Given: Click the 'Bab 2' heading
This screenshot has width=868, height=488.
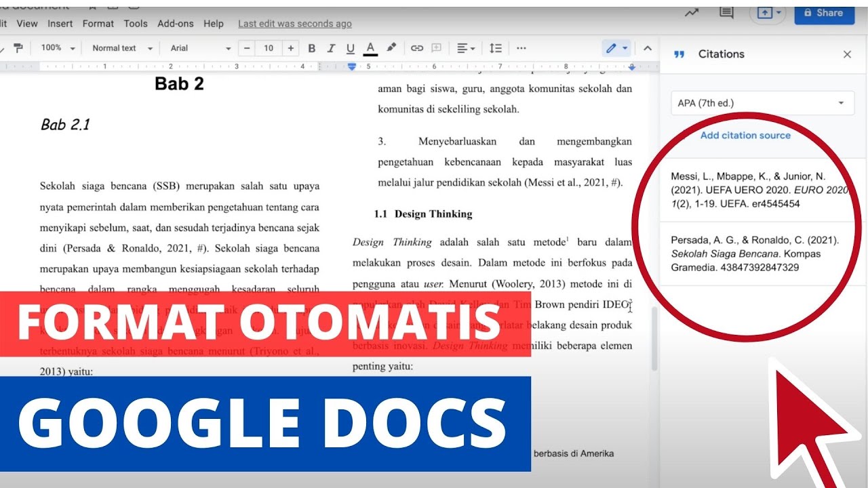Looking at the screenshot, I should (x=179, y=83).
